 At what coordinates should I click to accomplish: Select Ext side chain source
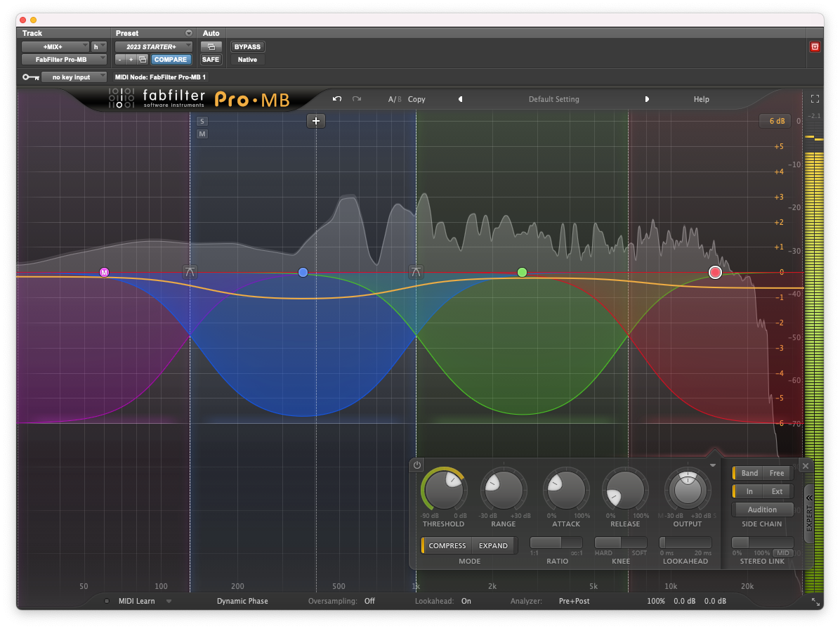point(777,491)
